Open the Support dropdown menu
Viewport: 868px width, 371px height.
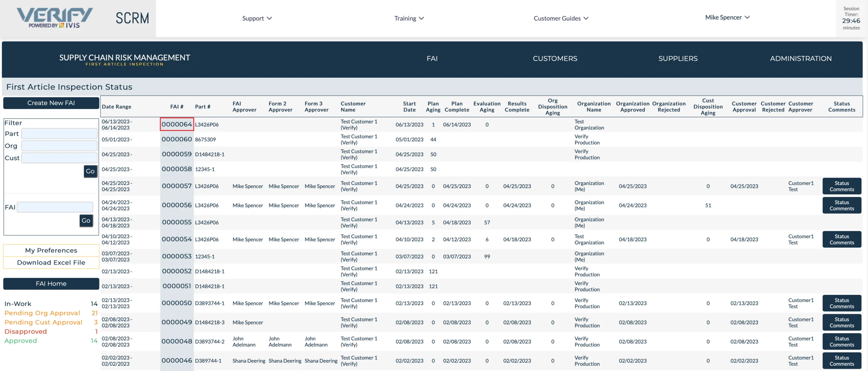[x=257, y=18]
